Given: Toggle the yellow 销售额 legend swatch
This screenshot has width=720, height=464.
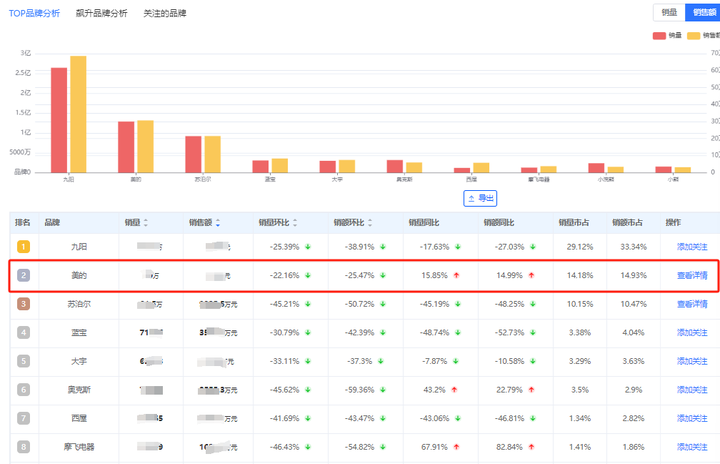Looking at the screenshot, I should pos(693,36).
